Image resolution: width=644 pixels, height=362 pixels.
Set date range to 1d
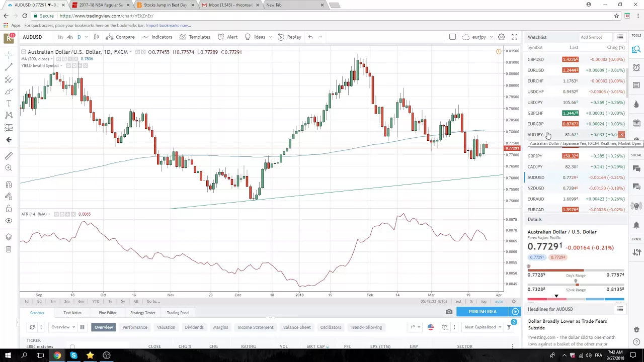pos(27,301)
